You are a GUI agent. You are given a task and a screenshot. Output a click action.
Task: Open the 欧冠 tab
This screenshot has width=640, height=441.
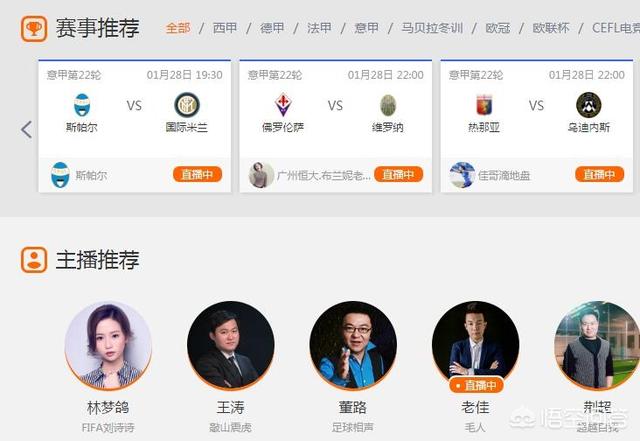click(498, 28)
